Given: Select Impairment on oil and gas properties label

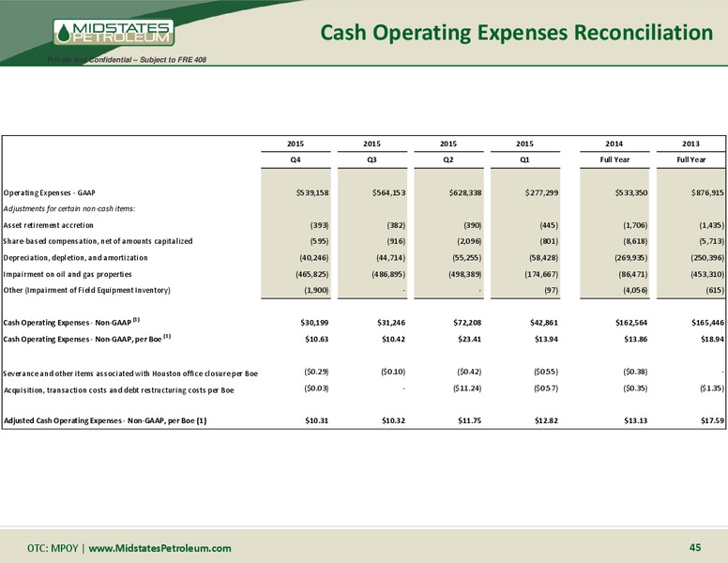Looking at the screenshot, I should pos(68,275).
